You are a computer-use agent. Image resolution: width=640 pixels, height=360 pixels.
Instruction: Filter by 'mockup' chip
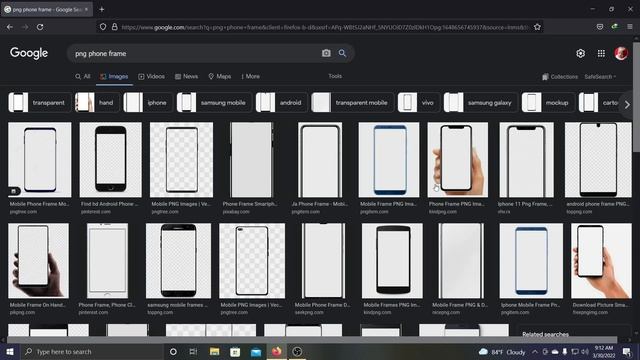[x=548, y=102]
